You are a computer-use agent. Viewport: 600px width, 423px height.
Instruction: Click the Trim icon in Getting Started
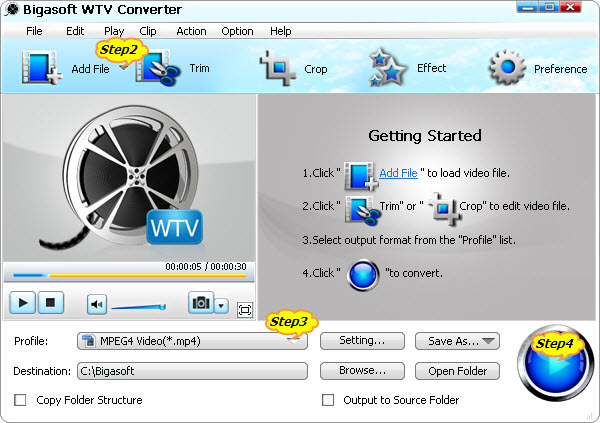[362, 209]
